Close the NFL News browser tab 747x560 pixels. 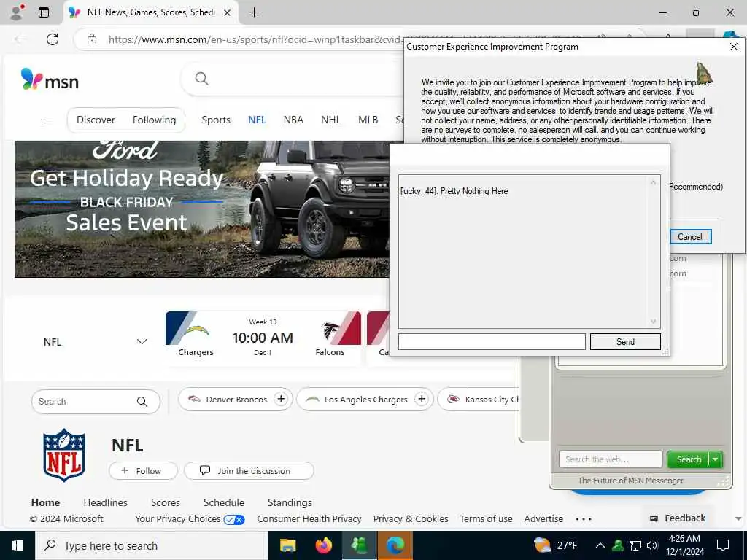tap(228, 13)
